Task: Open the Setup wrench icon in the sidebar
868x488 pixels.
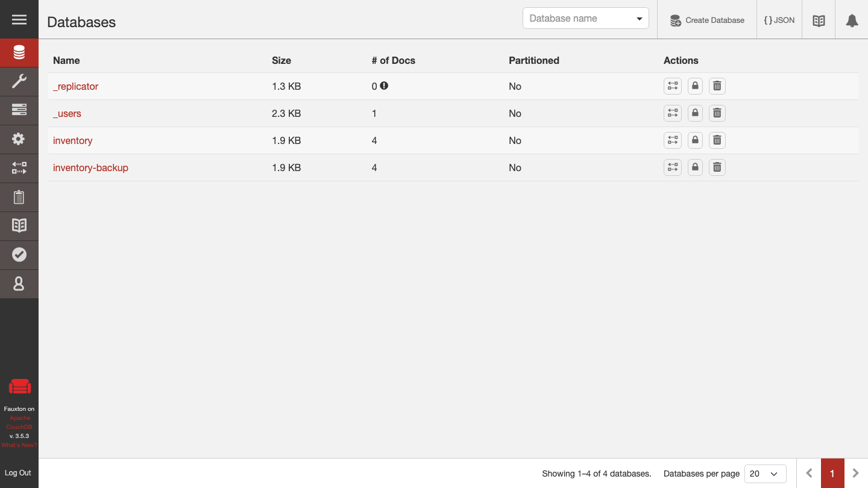Action: click(19, 81)
